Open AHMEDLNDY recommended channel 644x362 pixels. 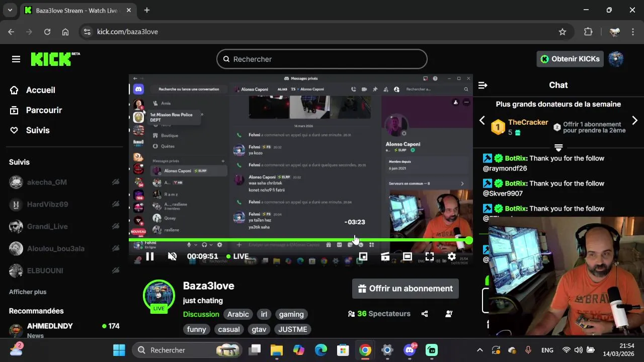(64, 330)
